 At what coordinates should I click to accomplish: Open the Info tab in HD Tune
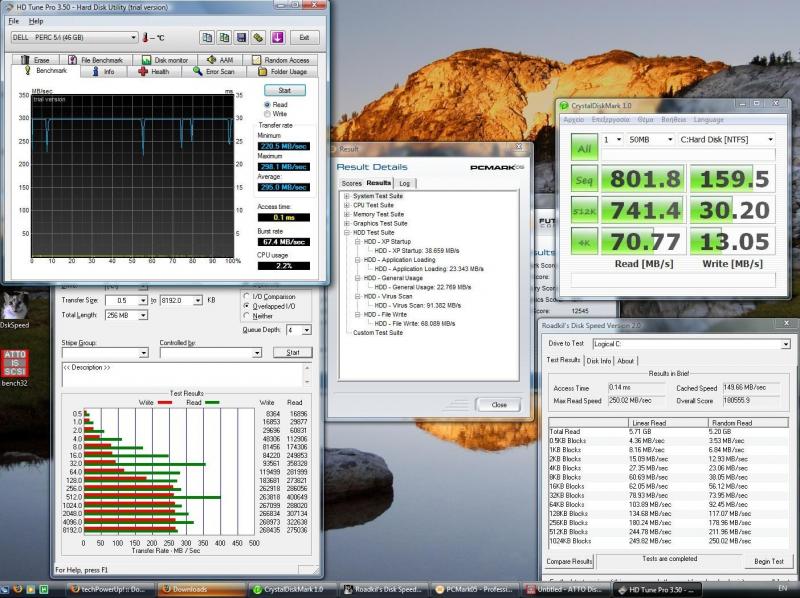point(104,72)
